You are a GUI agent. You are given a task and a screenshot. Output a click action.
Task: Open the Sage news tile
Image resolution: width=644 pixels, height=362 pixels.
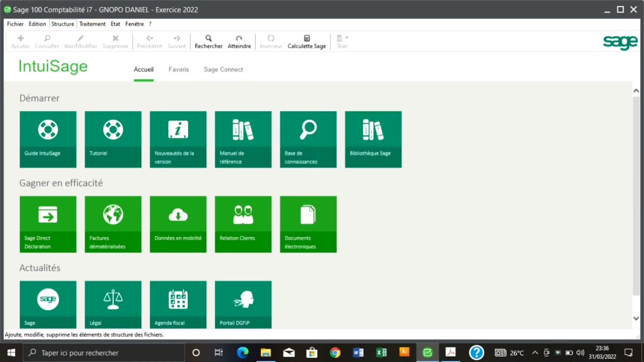[x=48, y=305]
